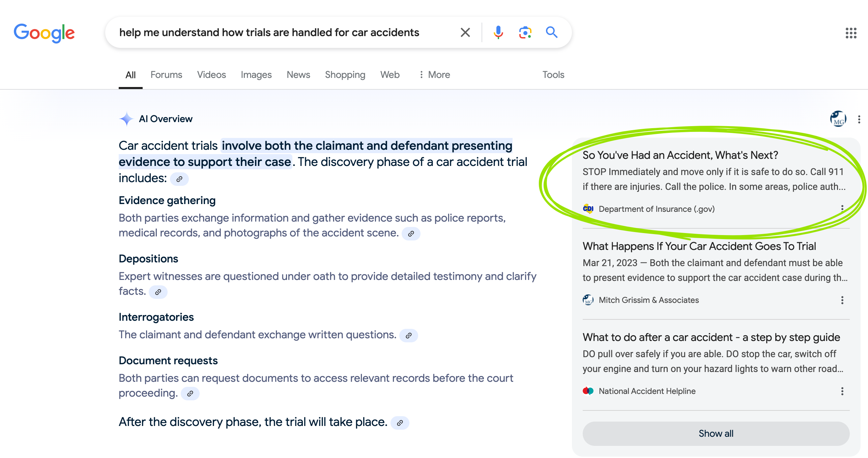Click text 'The claimant and defendant exchange written questions.'
The image size is (868, 458).
point(257,335)
